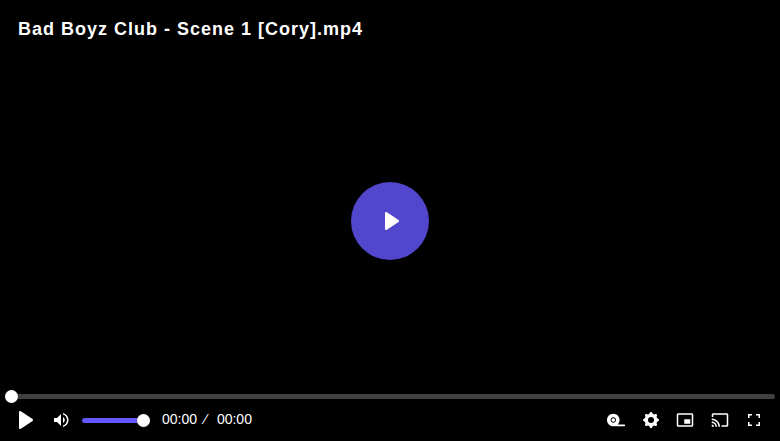The height and width of the screenshot is (441, 780).
Task: Start playback with the large purple play button
Action: [390, 221]
